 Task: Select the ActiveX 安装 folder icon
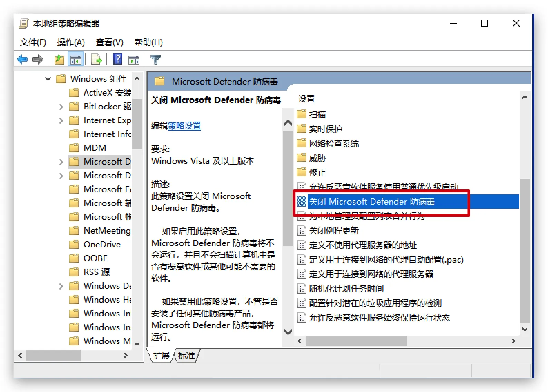click(74, 93)
